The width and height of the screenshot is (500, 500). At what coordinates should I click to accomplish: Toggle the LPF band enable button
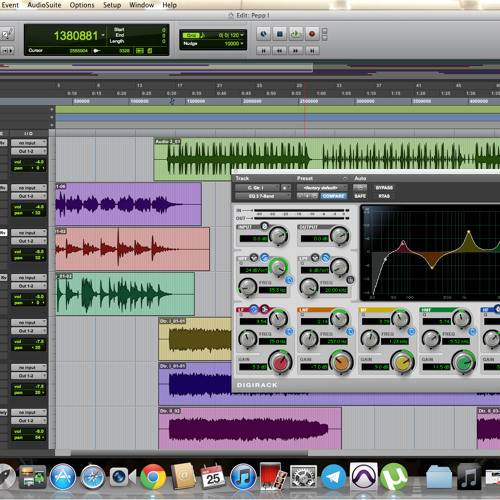pyautogui.click(x=350, y=280)
